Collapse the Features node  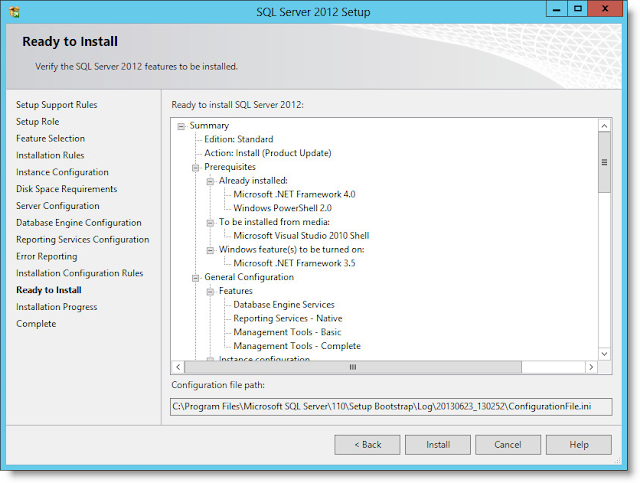pyautogui.click(x=210, y=292)
